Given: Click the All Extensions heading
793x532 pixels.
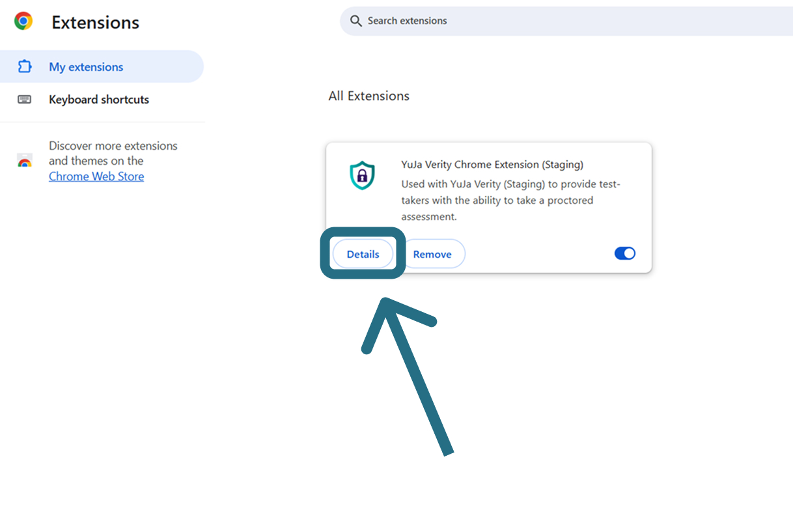Looking at the screenshot, I should (369, 96).
